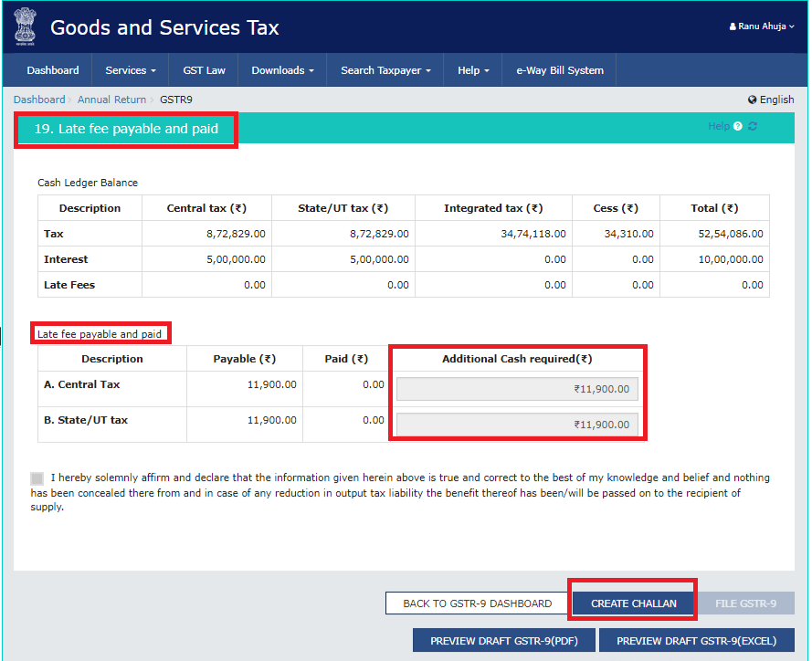812x661 pixels.
Task: Click the user profile icon beside Ranu Ahuja
Action: point(733,26)
